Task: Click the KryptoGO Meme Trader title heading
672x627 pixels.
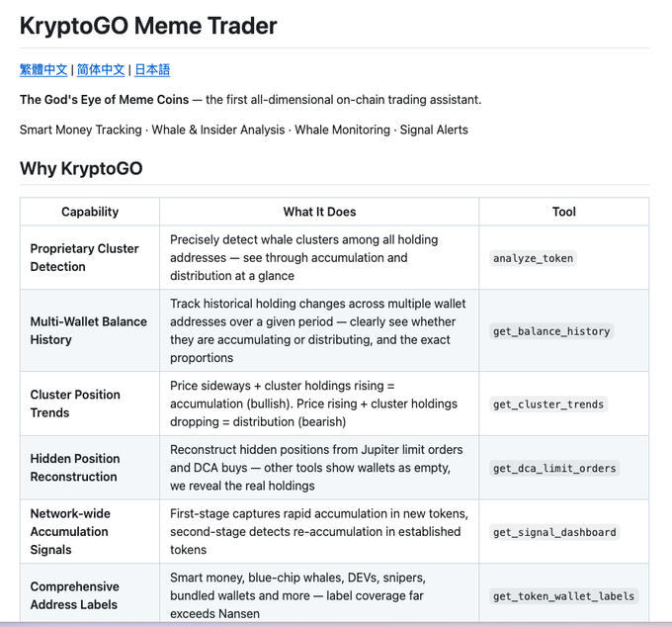Action: (x=148, y=26)
